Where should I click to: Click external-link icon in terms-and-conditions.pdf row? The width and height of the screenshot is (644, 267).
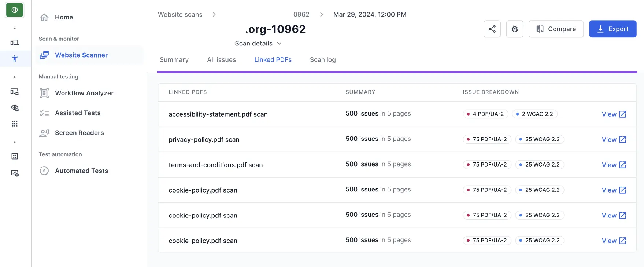623,165
